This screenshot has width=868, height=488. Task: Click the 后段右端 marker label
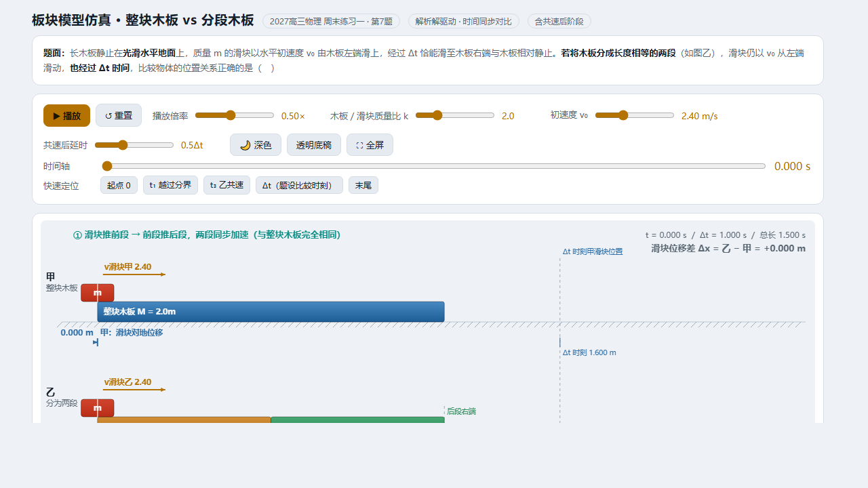(461, 411)
